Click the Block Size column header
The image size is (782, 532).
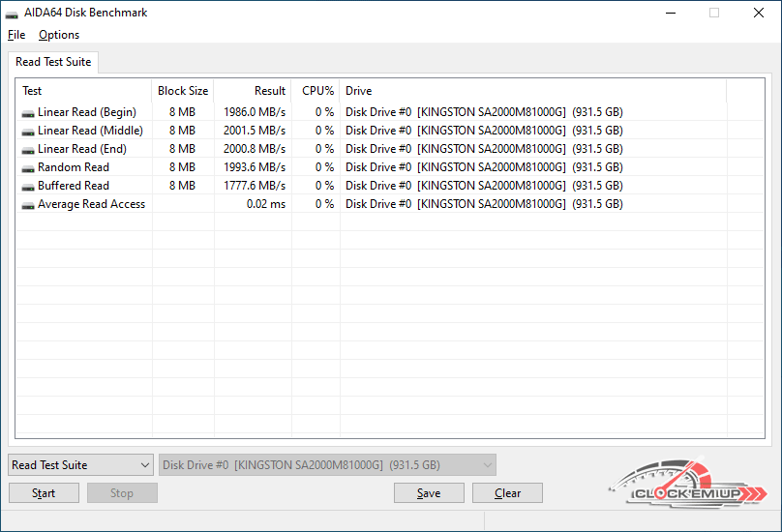[x=183, y=91]
